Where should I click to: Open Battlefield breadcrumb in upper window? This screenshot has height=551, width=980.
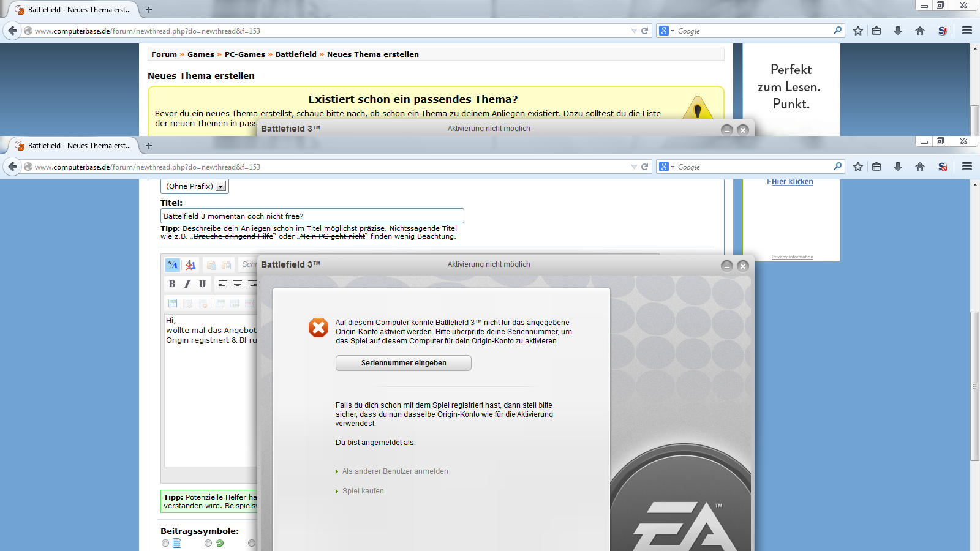click(296, 54)
